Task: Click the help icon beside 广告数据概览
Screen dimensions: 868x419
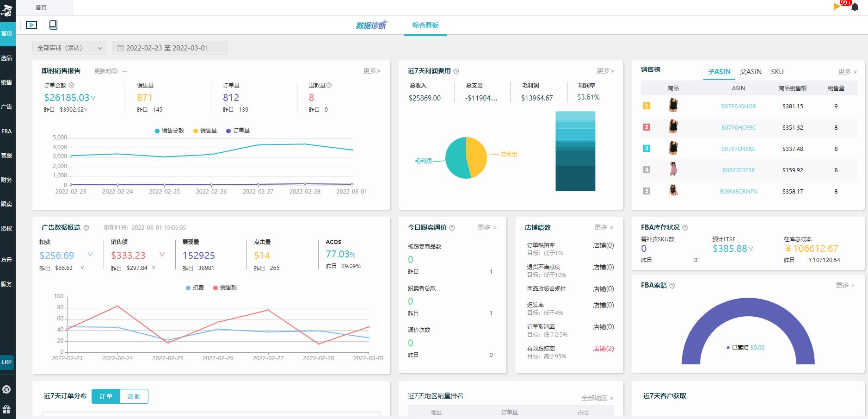Action: [86, 228]
